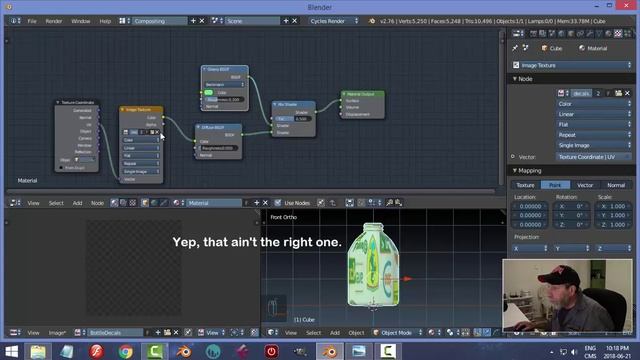Open Single Image source dropdown in node
This screenshot has width=640, height=360.
click(x=141, y=172)
